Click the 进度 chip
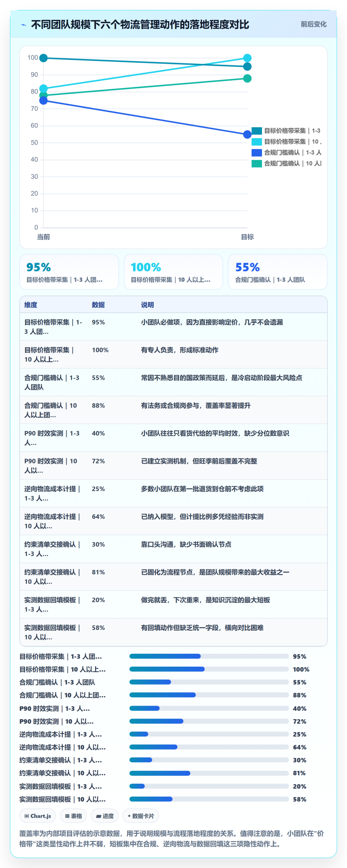Viewport: 347px width, 868px height. 105,816
